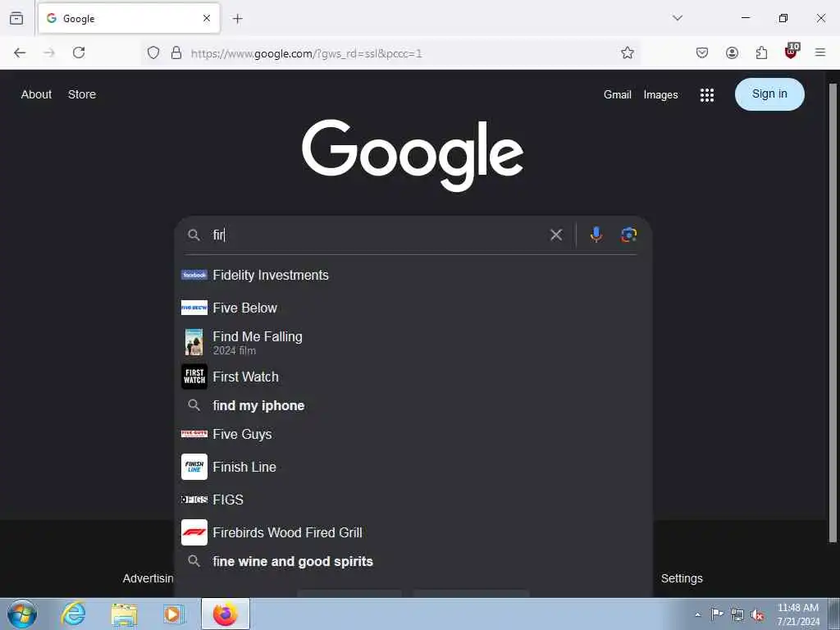Open the About link
This screenshot has width=840, height=630.
36,94
